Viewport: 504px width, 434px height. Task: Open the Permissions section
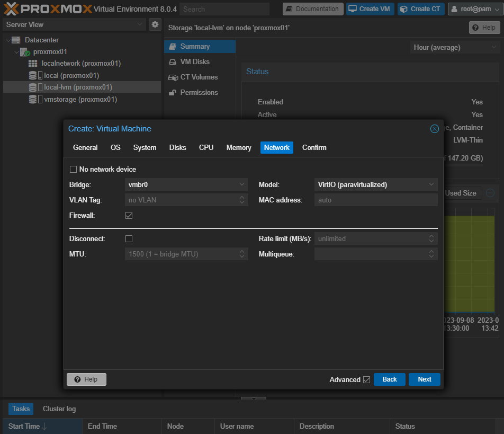[x=199, y=92]
